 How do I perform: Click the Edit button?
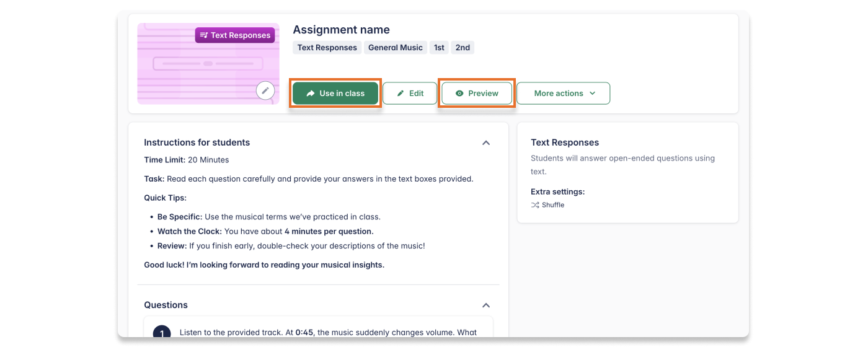pos(410,94)
